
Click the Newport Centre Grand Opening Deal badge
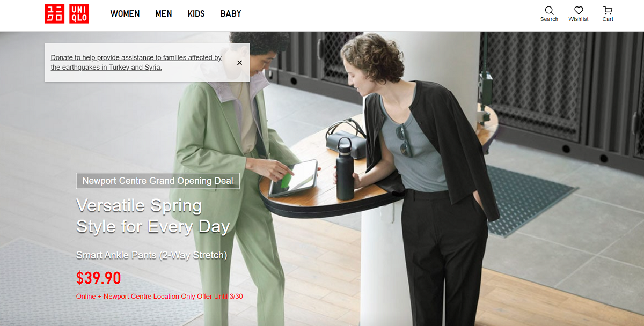(x=158, y=181)
